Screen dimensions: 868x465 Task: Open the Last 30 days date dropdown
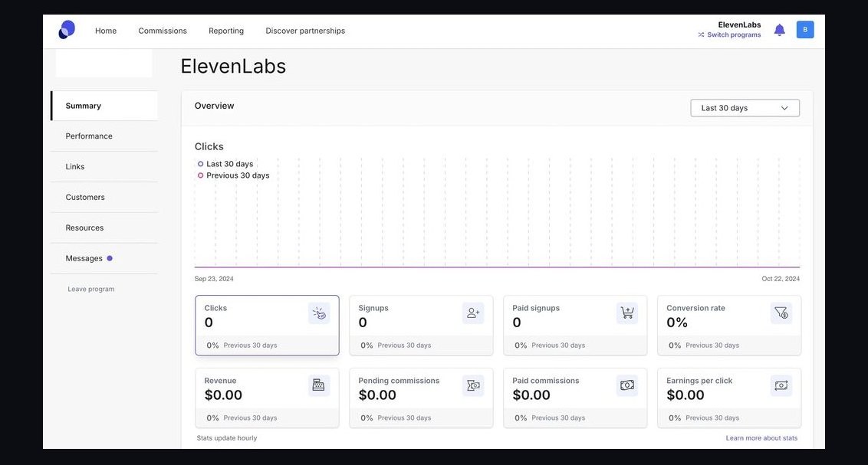[745, 108]
